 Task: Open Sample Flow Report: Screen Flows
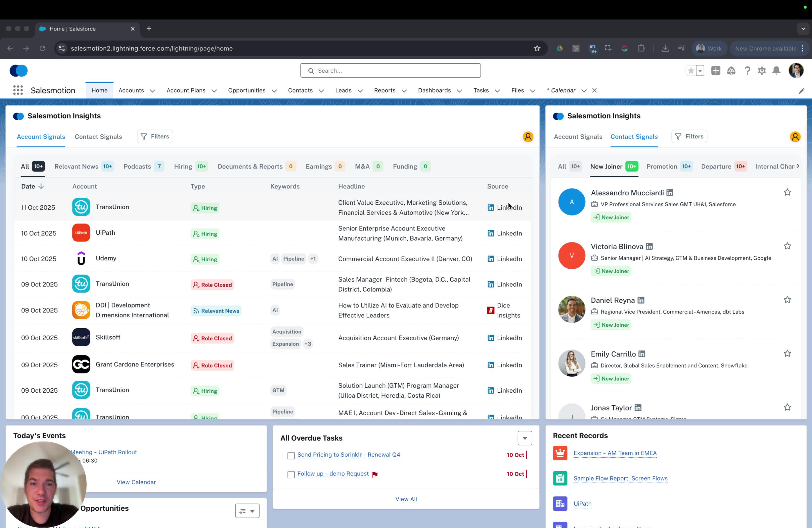click(x=620, y=479)
